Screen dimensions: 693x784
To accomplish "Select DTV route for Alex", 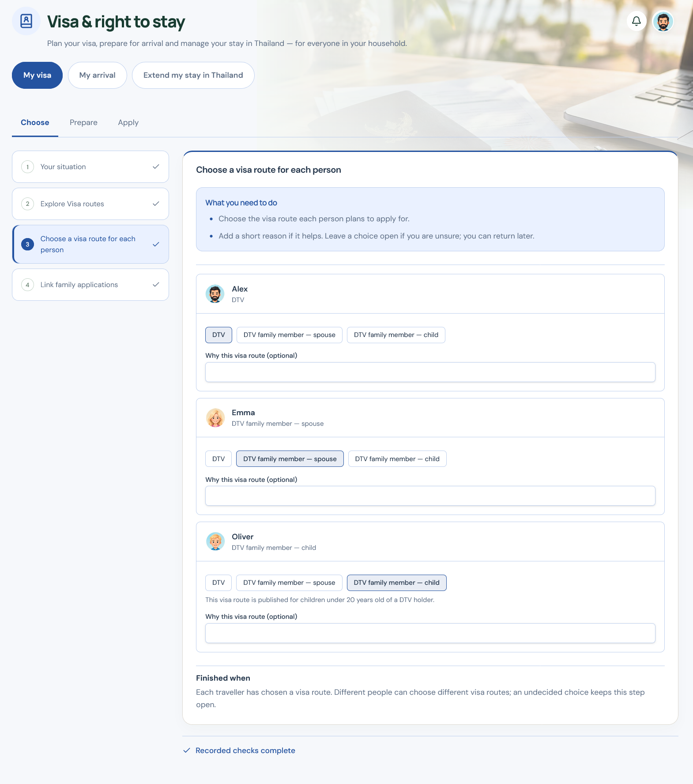I will pos(218,335).
